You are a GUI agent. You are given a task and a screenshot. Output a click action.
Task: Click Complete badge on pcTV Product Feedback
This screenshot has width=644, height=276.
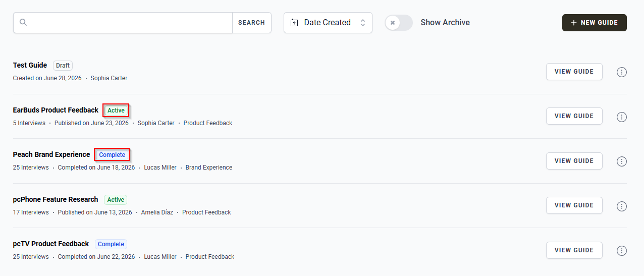[x=111, y=244]
